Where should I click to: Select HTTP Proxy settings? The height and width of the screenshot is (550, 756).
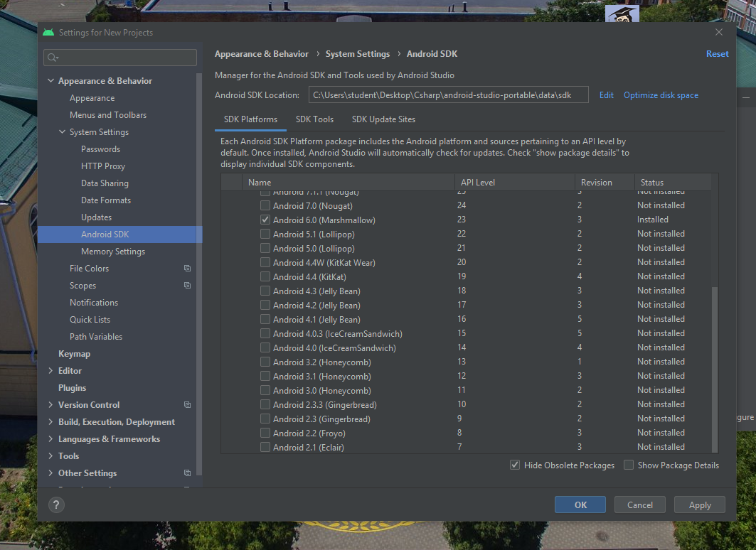(x=103, y=166)
